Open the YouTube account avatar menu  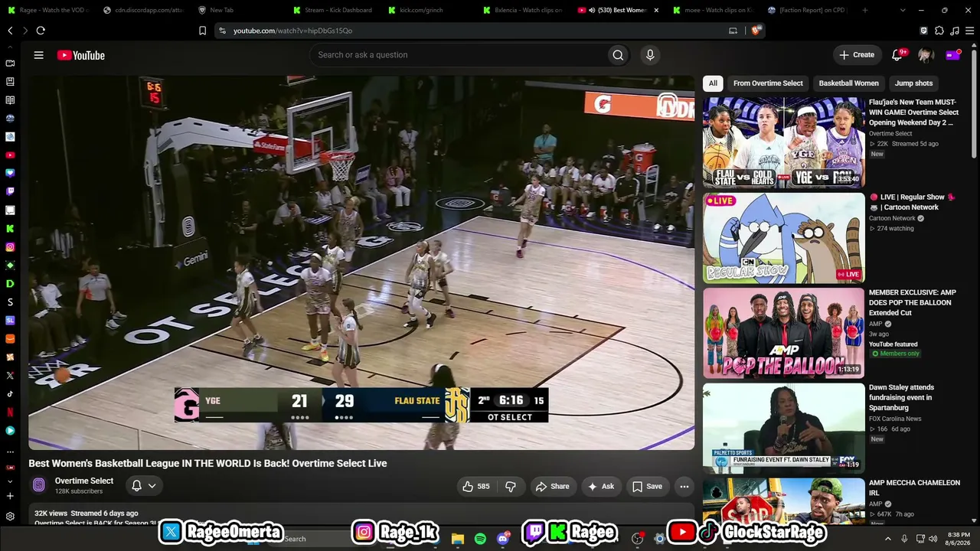pos(926,55)
